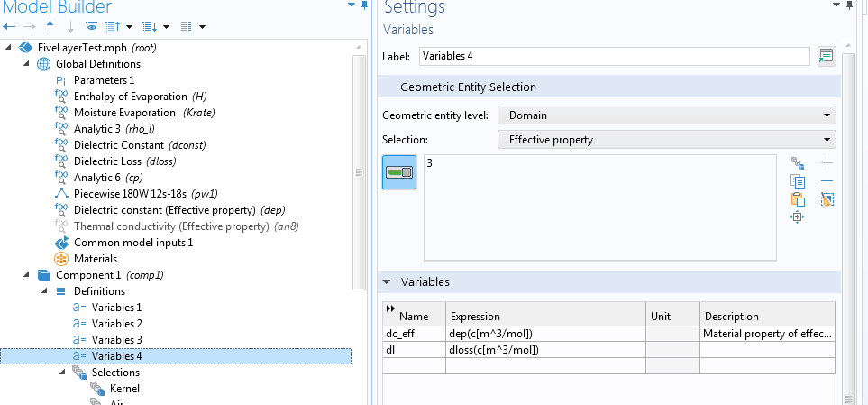Toggle the Activate Selection switch

point(399,172)
